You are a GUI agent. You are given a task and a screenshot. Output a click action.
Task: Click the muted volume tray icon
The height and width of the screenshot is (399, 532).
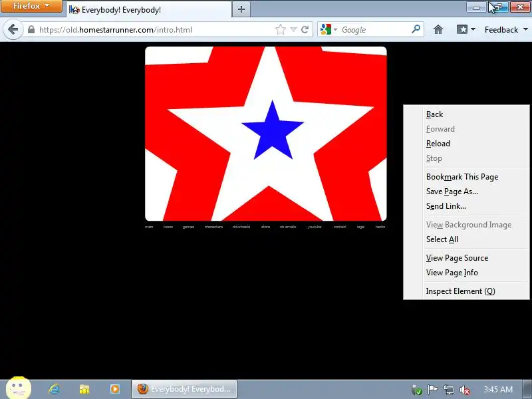pyautogui.click(x=464, y=390)
